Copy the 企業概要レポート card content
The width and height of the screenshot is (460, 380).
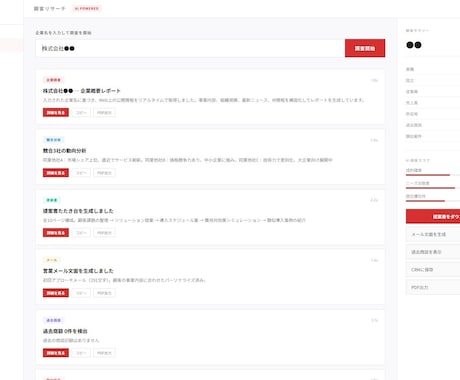click(x=81, y=113)
